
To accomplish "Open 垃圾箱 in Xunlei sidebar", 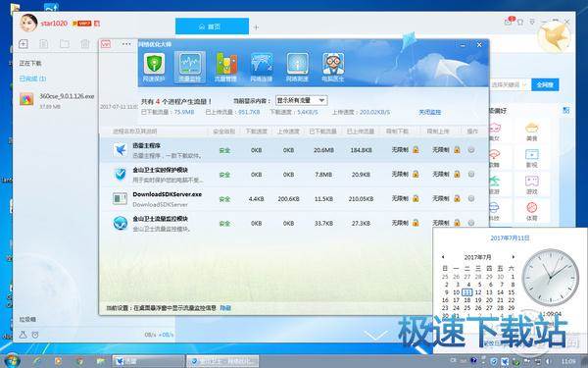I will 27,319.
